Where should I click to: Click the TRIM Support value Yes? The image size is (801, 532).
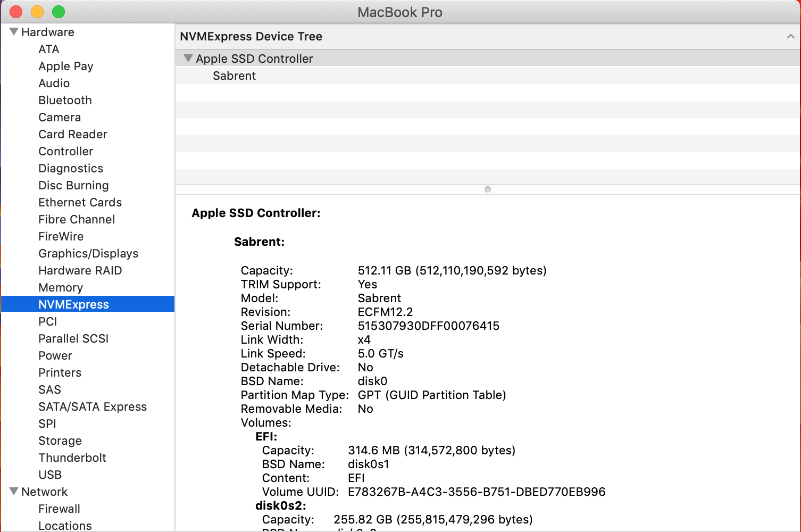368,284
